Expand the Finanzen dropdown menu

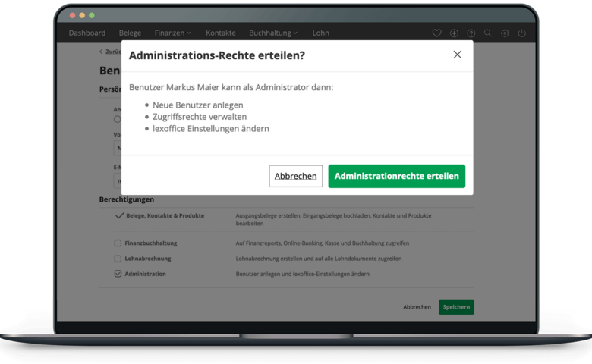pos(172,33)
